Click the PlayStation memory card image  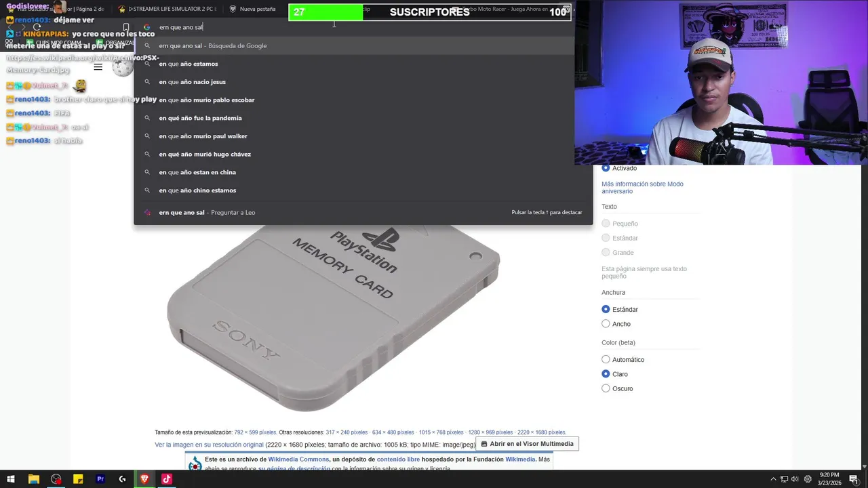pyautogui.click(x=333, y=319)
